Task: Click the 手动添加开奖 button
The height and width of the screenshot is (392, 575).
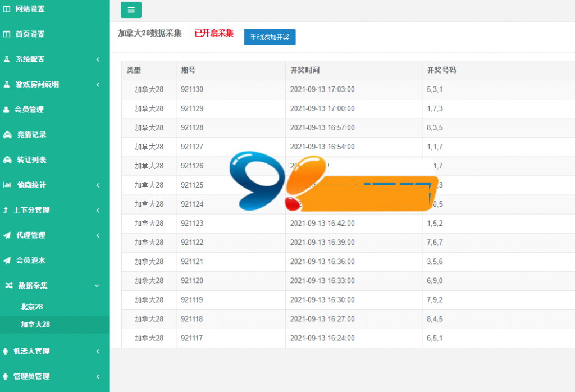Action: coord(270,37)
